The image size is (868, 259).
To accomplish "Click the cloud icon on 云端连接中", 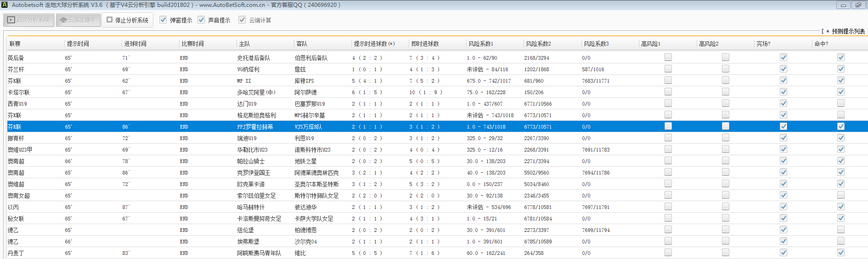I will click(x=63, y=20).
